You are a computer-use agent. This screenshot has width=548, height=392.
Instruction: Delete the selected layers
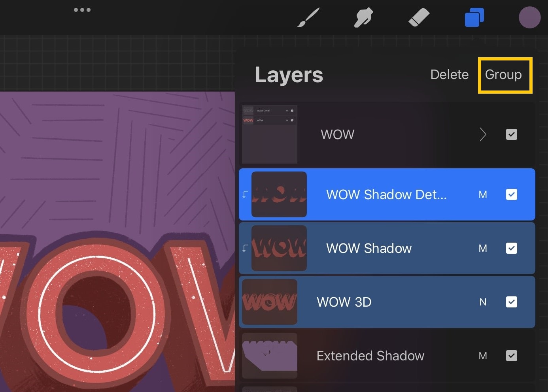point(449,75)
